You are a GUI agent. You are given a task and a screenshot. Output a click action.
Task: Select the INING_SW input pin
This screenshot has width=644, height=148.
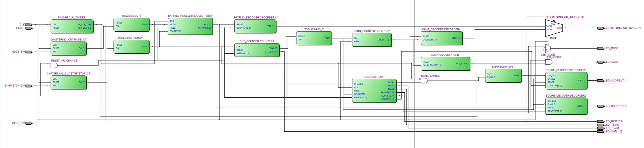pos(29,123)
